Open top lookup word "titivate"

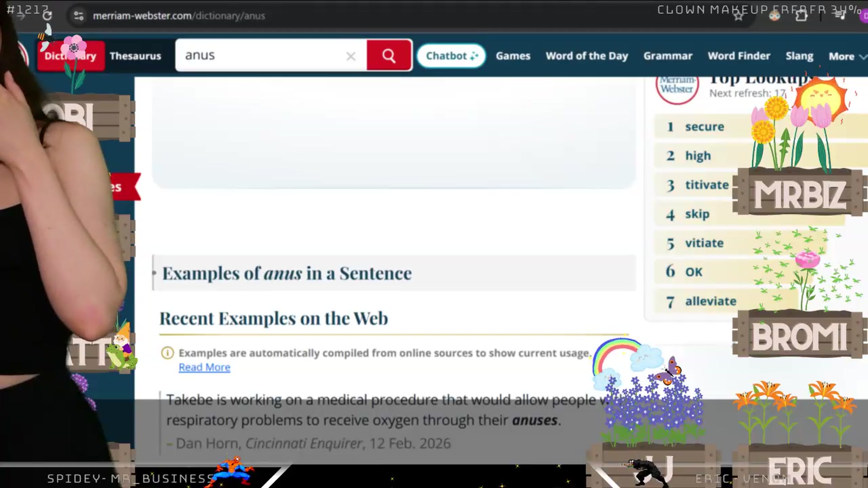coord(707,185)
